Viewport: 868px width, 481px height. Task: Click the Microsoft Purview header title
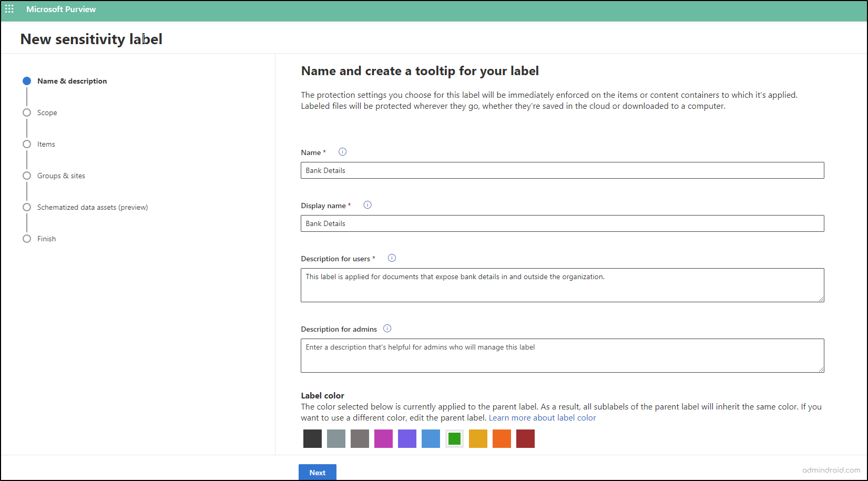[61, 9]
